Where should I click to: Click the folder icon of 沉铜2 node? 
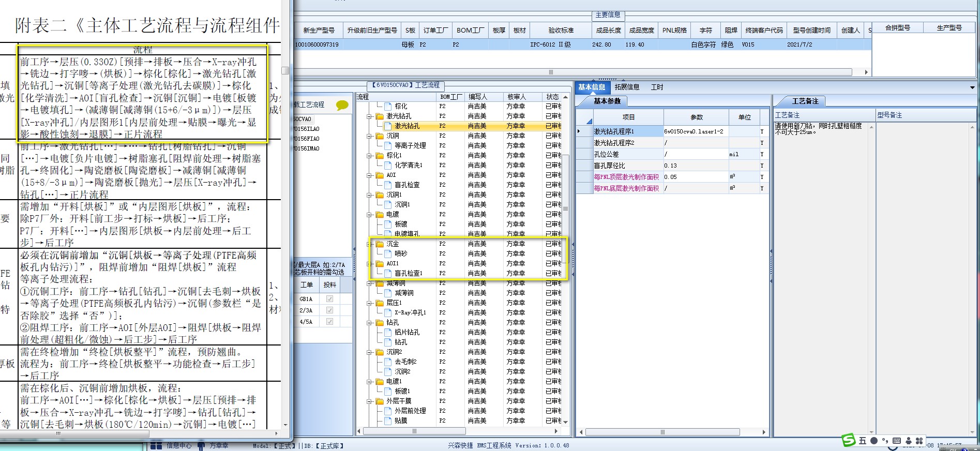pos(380,352)
